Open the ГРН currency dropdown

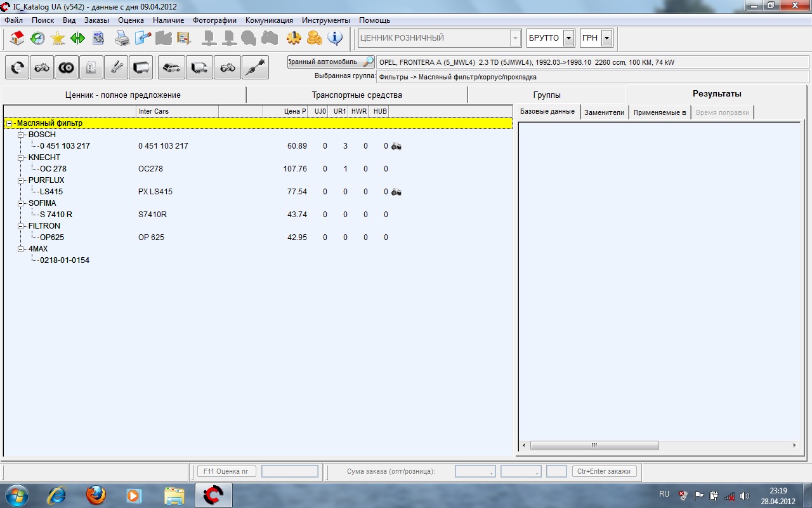point(606,38)
